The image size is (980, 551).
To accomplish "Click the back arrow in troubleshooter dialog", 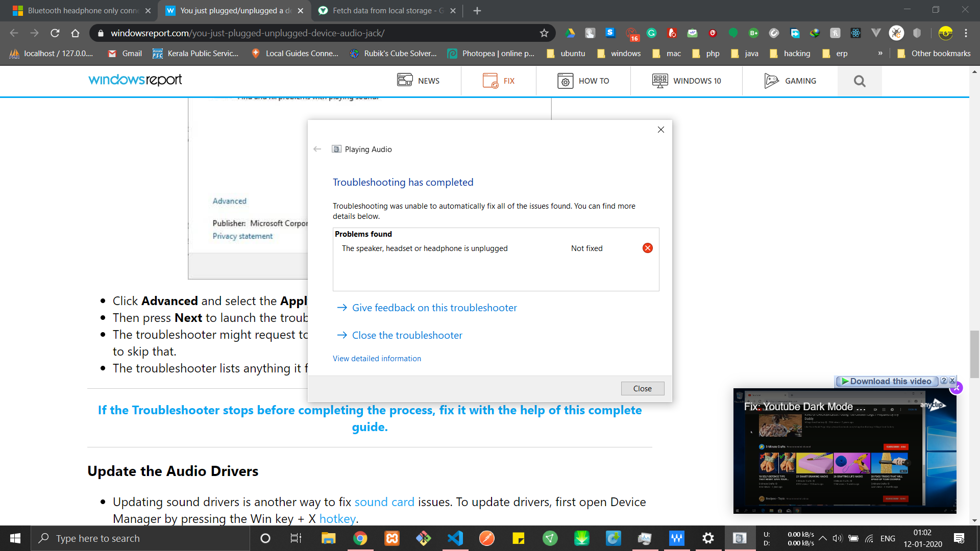I will pos(317,148).
